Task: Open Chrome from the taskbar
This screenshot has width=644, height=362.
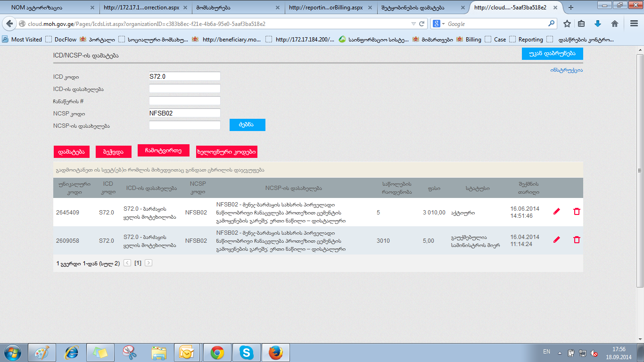Action: click(x=217, y=353)
